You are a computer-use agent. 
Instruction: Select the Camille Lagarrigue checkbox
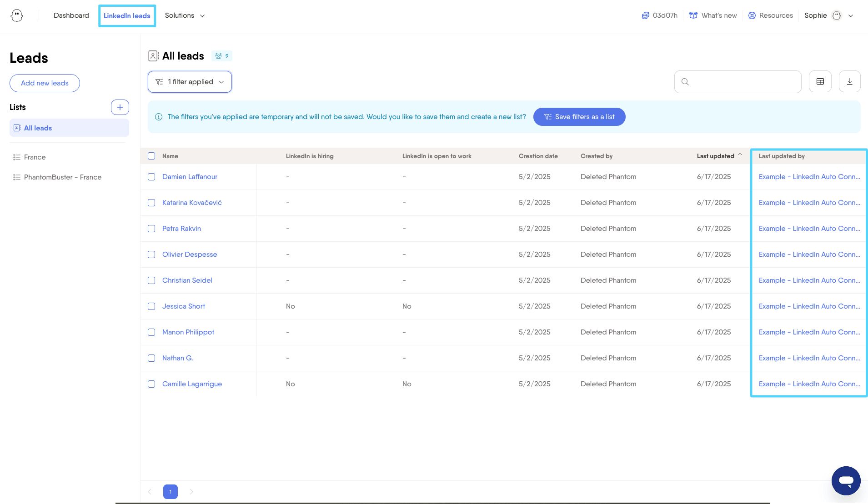(151, 384)
